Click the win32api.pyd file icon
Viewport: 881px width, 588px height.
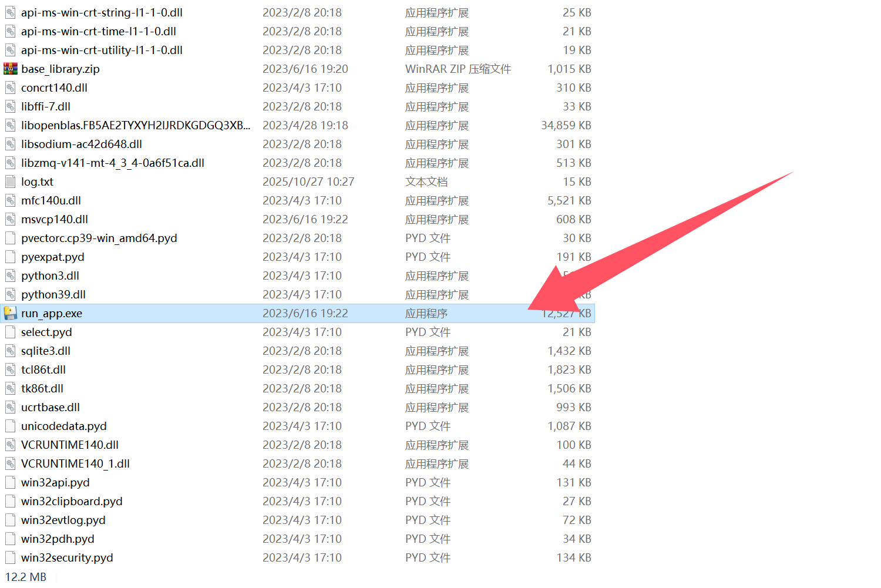coord(11,482)
